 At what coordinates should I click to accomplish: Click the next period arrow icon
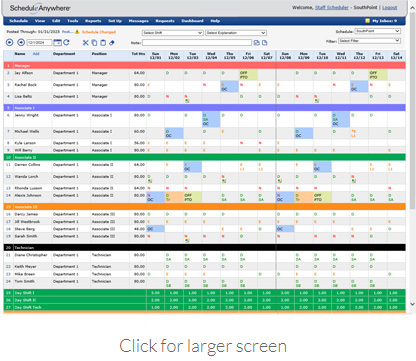coord(21,42)
